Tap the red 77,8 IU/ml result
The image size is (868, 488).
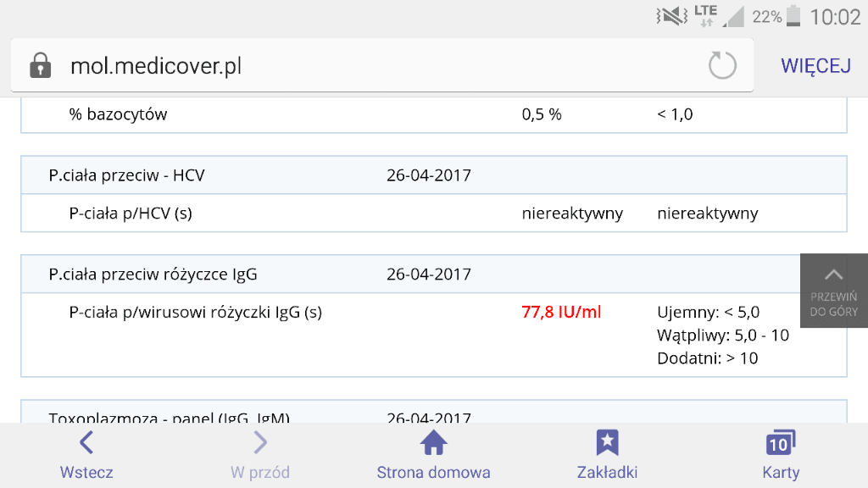[561, 312]
